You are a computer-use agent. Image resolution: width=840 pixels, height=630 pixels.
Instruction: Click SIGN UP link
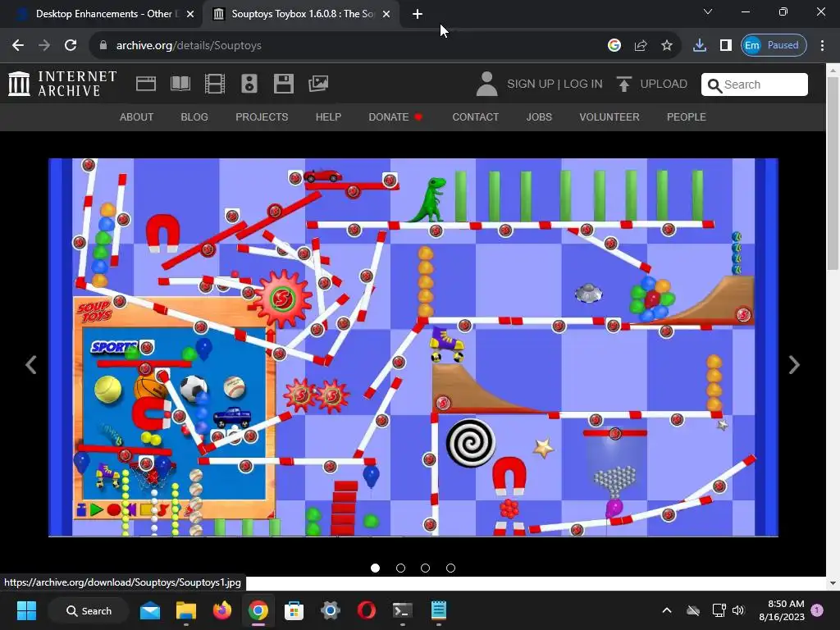pyautogui.click(x=531, y=84)
